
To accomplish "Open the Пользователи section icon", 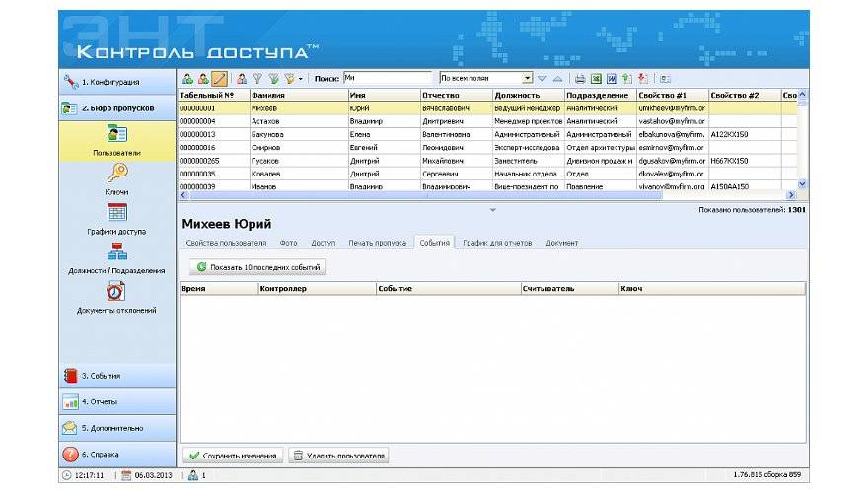I will coord(116,135).
